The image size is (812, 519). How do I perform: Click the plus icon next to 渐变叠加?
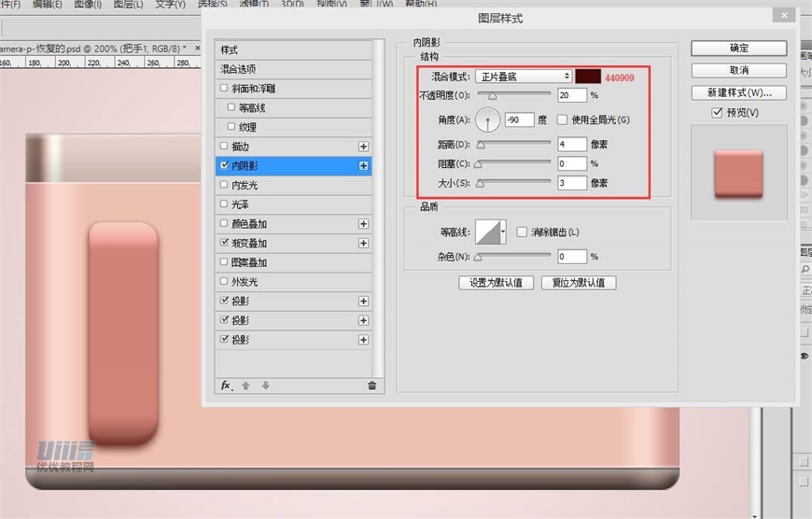(363, 244)
